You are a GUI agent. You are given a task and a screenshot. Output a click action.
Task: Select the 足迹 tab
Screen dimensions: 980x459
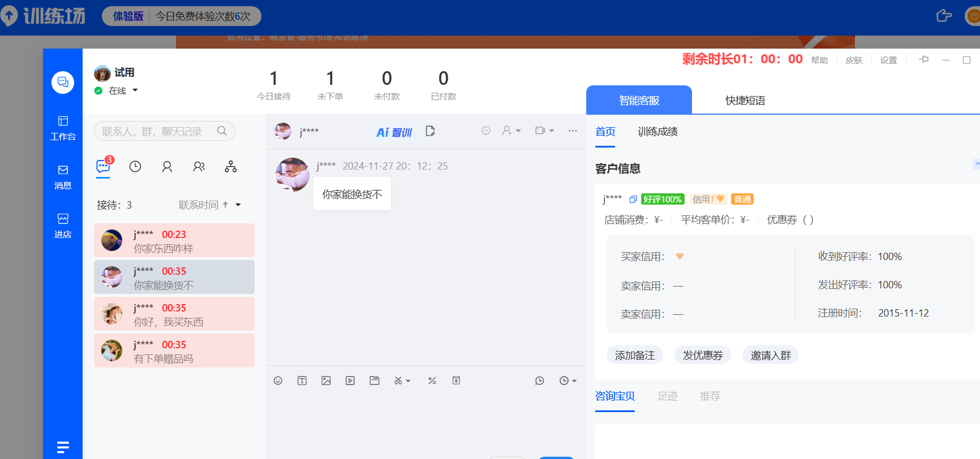668,396
